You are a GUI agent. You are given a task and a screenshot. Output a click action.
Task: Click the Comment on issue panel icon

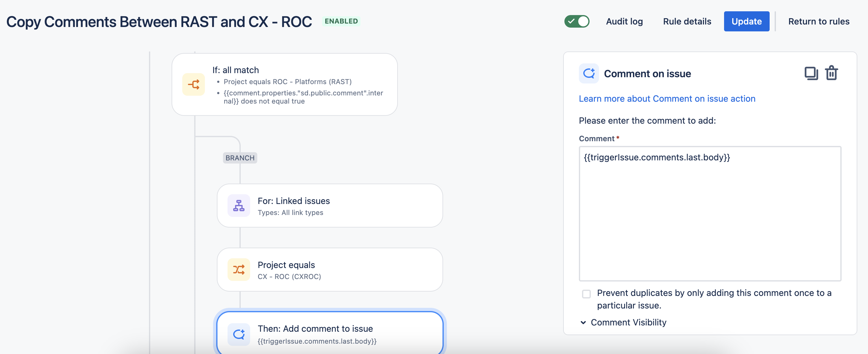[x=589, y=73]
